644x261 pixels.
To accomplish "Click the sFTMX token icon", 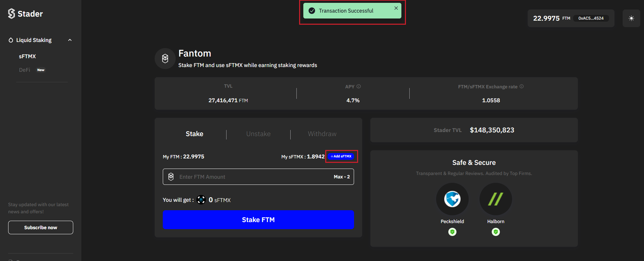I will [201, 200].
